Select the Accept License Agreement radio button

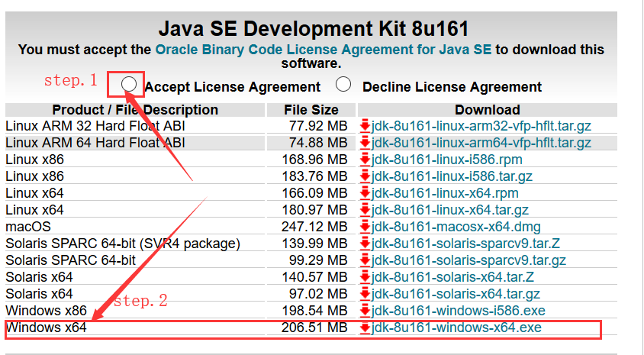pyautogui.click(x=130, y=85)
